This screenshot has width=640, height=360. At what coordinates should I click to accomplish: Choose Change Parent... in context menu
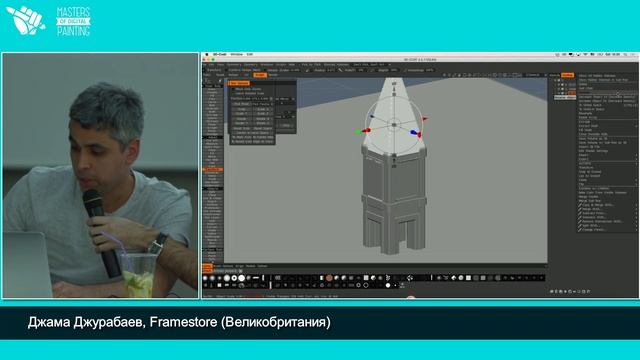click(594, 230)
